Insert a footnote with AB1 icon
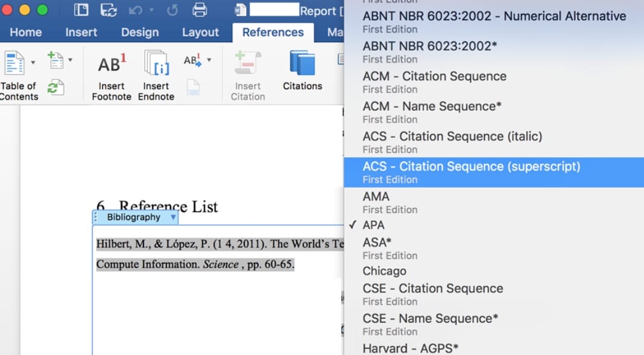This screenshot has height=355, width=644. tap(112, 64)
